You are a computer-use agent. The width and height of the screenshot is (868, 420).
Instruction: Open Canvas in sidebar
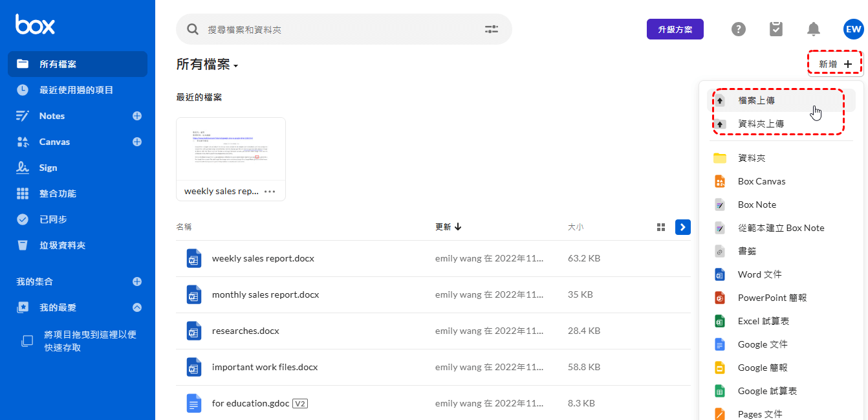click(54, 142)
